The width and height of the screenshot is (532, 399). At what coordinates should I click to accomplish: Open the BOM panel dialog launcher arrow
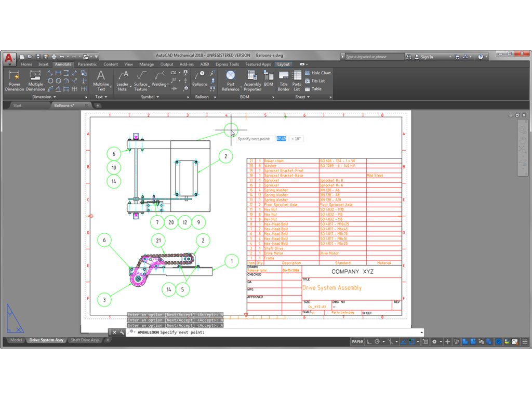click(x=273, y=97)
